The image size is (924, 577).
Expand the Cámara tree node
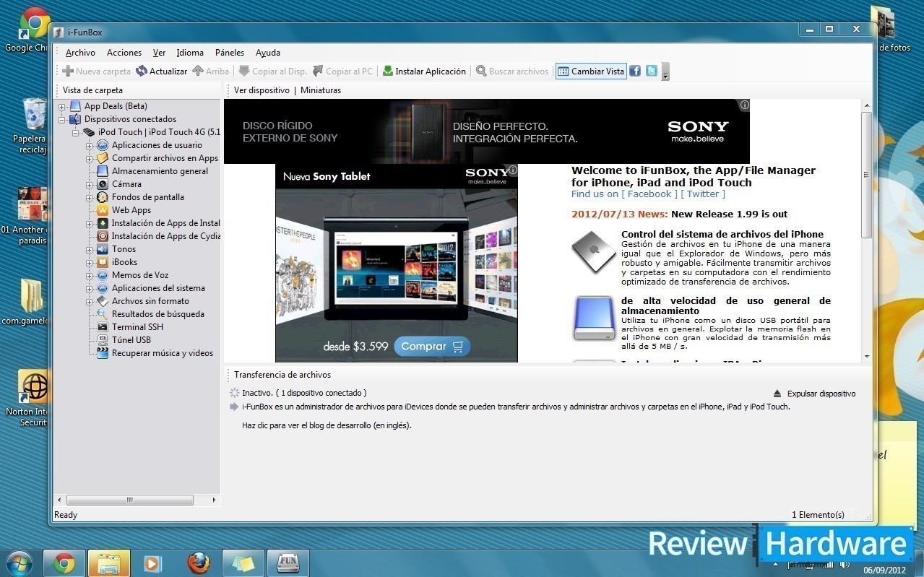(90, 185)
